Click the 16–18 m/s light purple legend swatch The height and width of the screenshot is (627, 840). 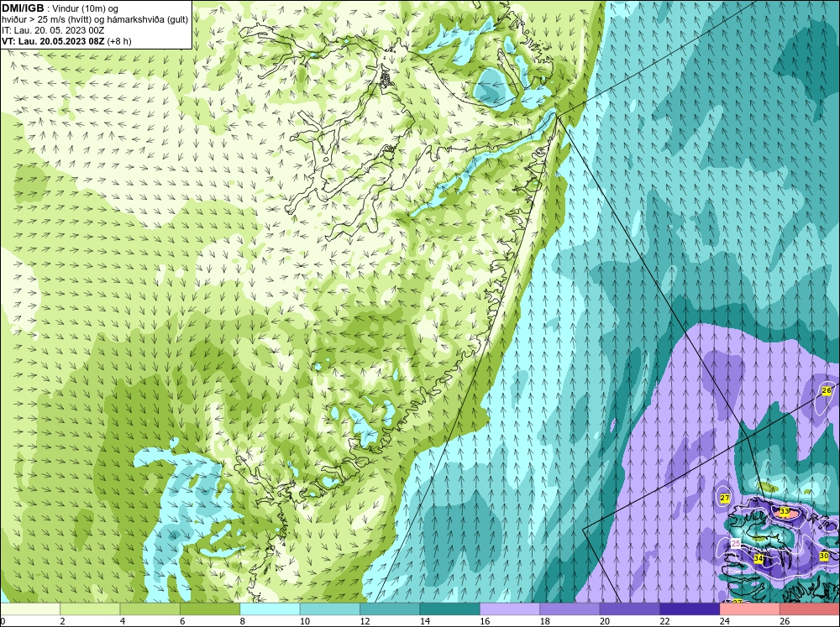tap(510, 609)
